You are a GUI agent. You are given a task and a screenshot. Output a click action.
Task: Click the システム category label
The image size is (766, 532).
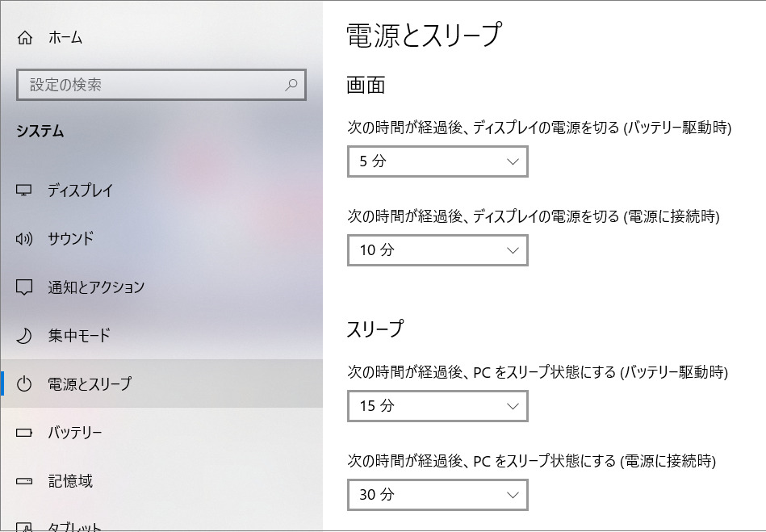tap(40, 131)
